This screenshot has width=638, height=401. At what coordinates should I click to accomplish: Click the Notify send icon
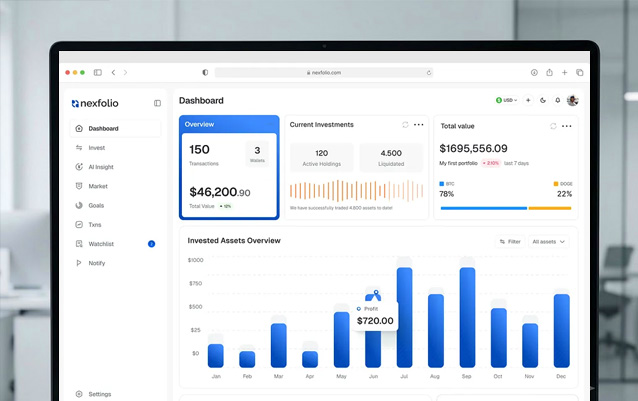[x=79, y=263]
